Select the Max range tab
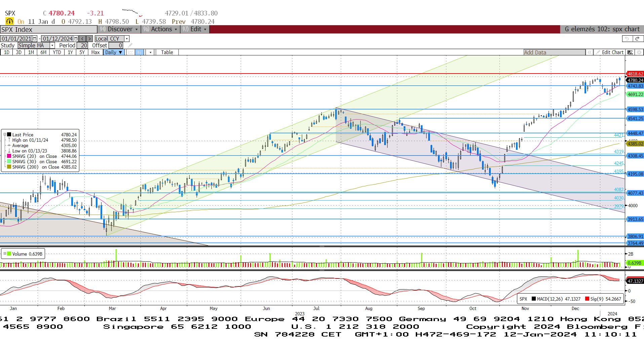The height and width of the screenshot is (353, 644). [x=95, y=52]
